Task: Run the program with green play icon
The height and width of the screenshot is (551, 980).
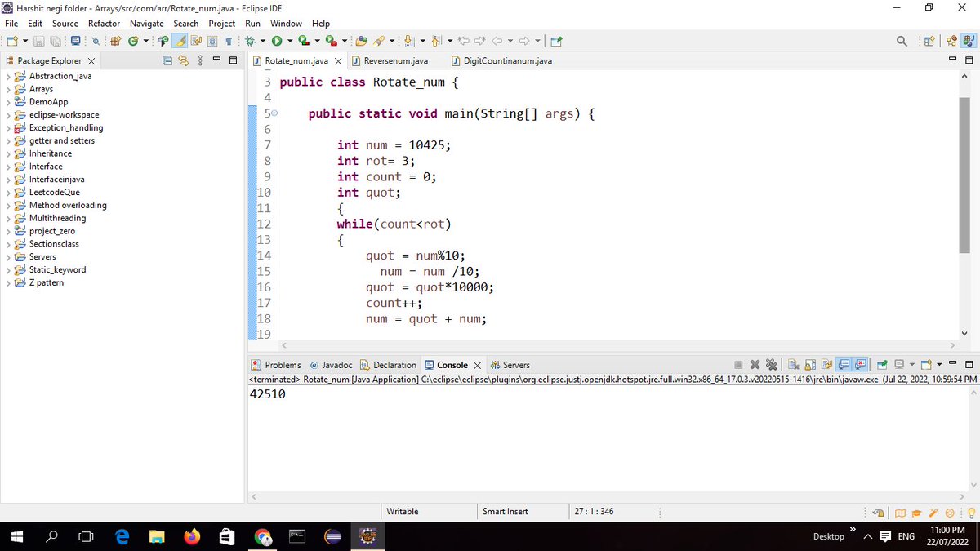Action: pos(277,41)
